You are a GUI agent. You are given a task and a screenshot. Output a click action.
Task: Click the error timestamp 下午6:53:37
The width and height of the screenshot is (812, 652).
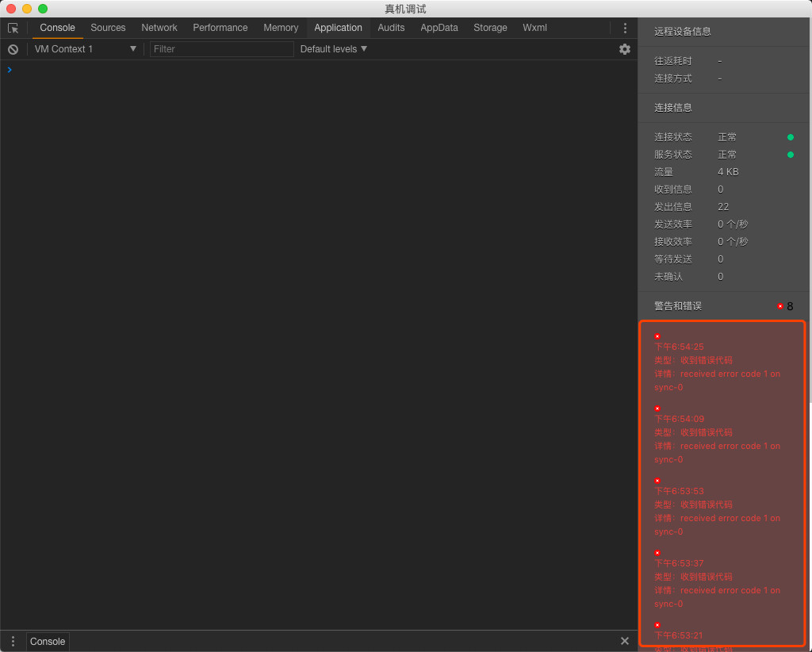(679, 563)
